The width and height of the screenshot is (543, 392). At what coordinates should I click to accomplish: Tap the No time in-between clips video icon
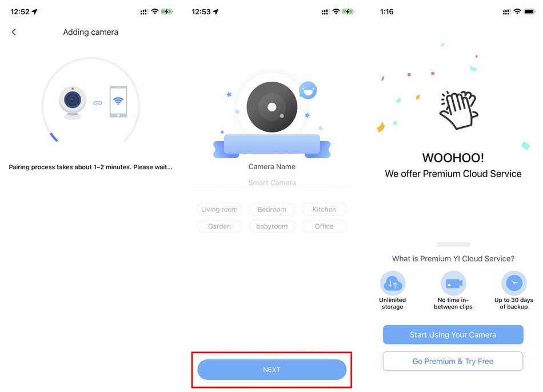click(453, 283)
